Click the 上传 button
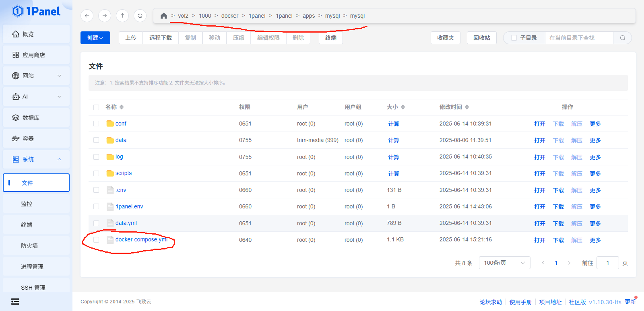Image resolution: width=644 pixels, height=311 pixels. (x=131, y=38)
